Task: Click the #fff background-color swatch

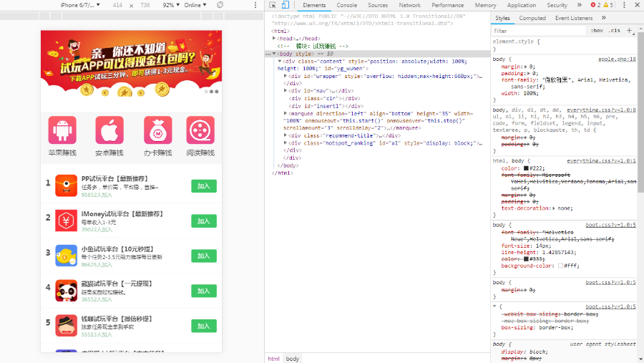Action: tap(560, 266)
